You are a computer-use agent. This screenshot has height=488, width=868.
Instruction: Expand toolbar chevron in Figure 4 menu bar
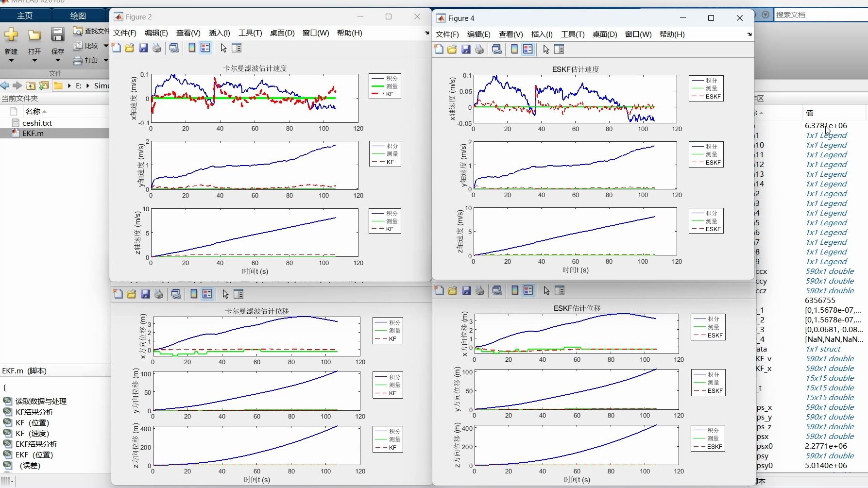(x=749, y=34)
